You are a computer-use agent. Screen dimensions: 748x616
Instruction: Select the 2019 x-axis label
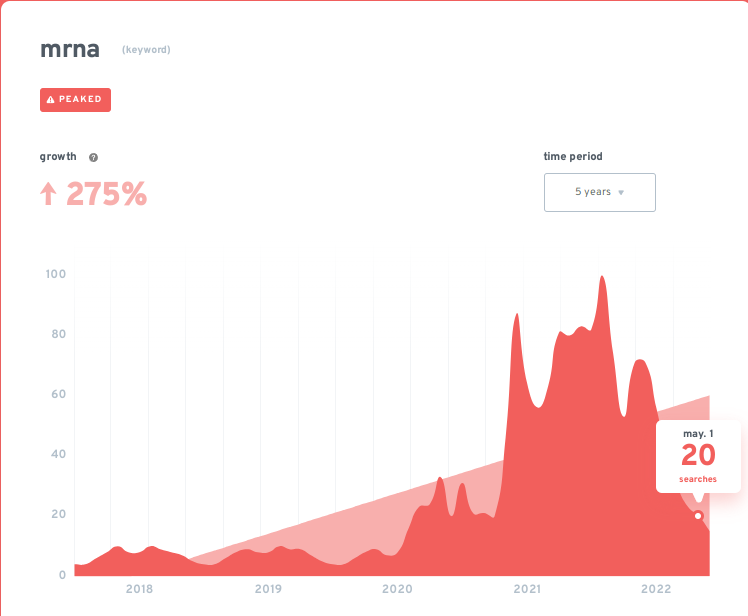(268, 590)
